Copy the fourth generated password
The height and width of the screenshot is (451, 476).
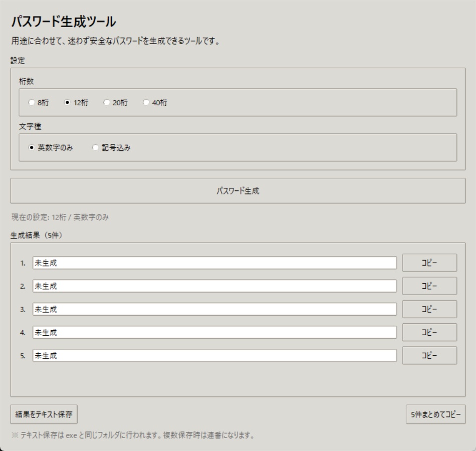point(430,331)
